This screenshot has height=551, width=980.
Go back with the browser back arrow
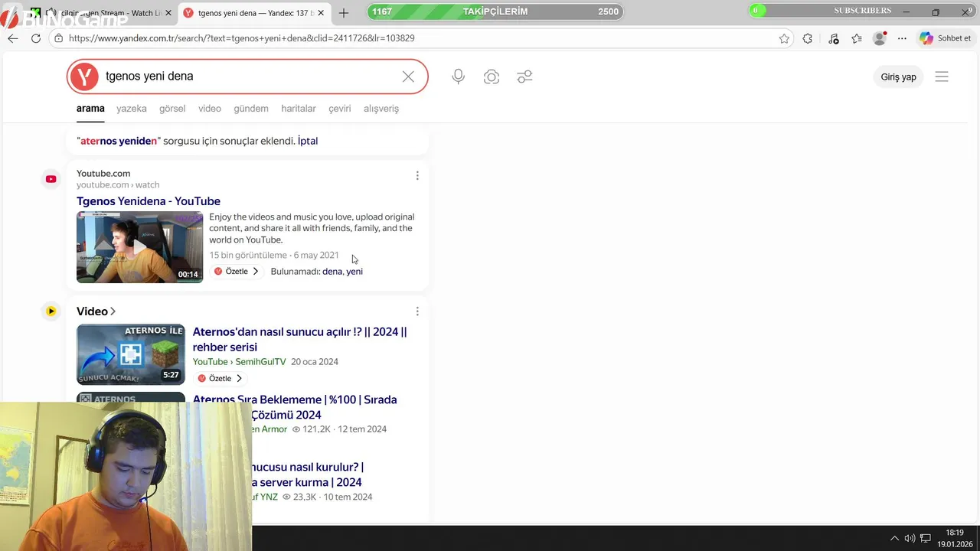pos(13,38)
